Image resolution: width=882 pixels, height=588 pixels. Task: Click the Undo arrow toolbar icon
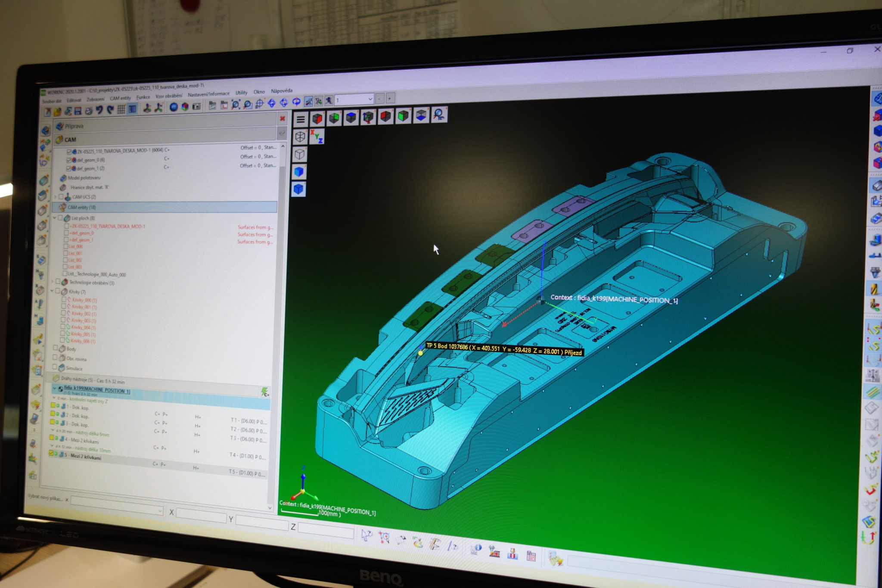(x=99, y=110)
